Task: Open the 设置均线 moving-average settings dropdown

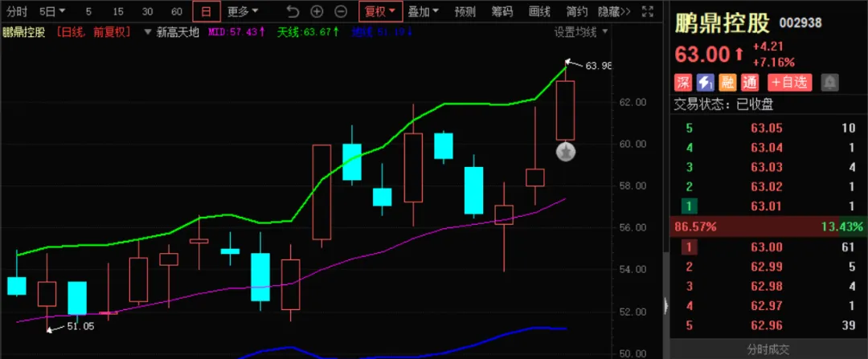Action: coord(581,32)
